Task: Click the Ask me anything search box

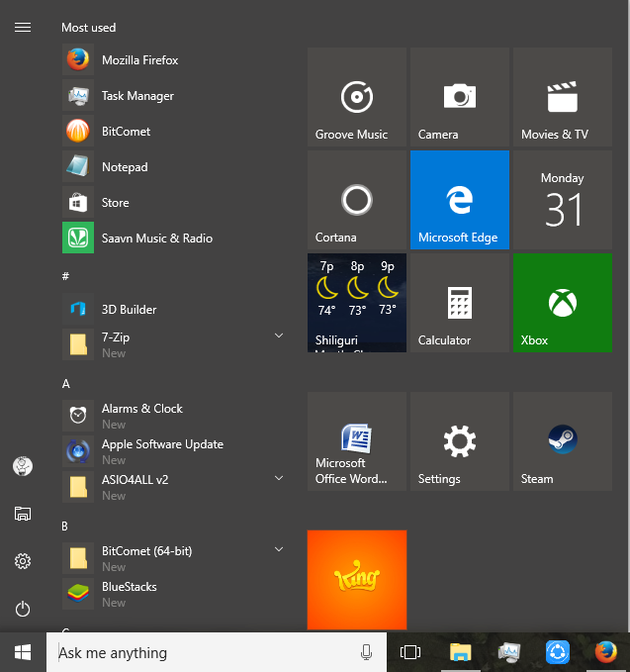Action: click(x=217, y=652)
